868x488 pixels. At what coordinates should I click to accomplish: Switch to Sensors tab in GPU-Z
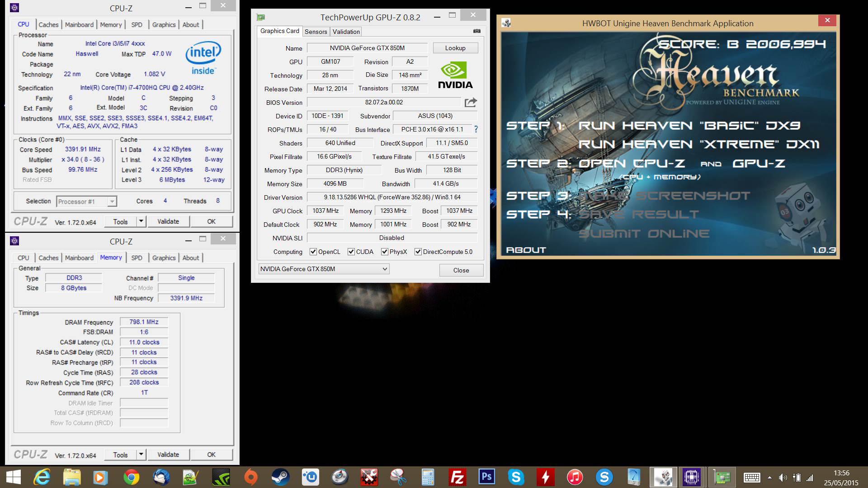pos(316,32)
